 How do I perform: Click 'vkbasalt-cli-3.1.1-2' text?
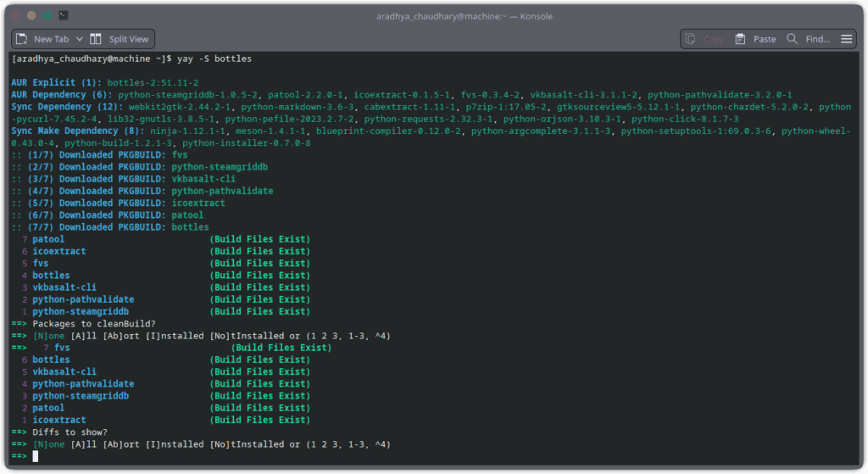point(583,95)
